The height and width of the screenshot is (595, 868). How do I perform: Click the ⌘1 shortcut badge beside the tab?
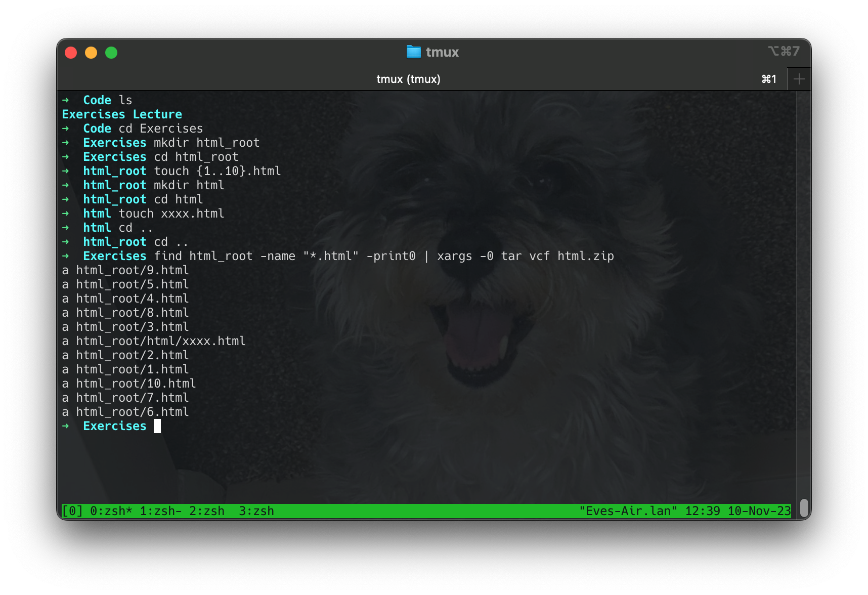[x=768, y=79]
